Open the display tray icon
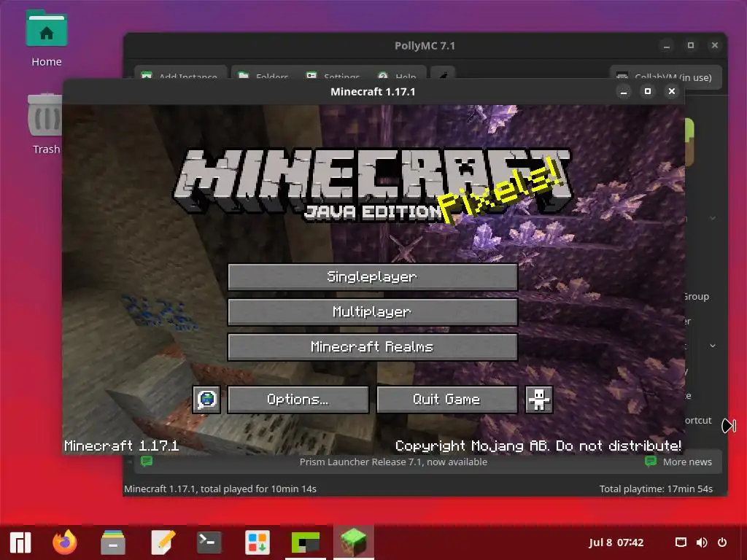This screenshot has height=560, width=747. [x=681, y=542]
